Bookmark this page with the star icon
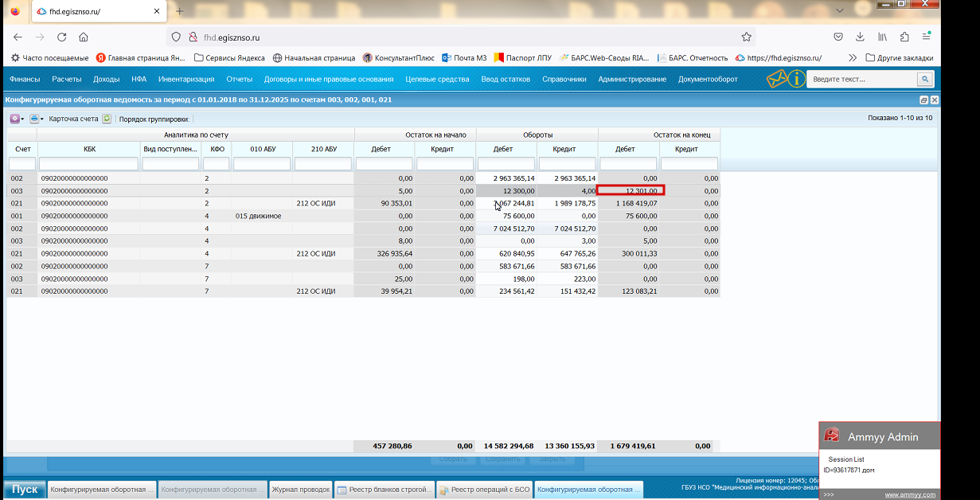This screenshot has width=980, height=500. point(746,37)
